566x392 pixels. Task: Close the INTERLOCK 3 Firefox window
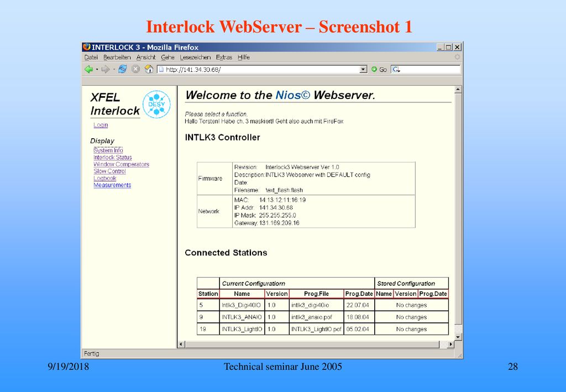[x=457, y=48]
